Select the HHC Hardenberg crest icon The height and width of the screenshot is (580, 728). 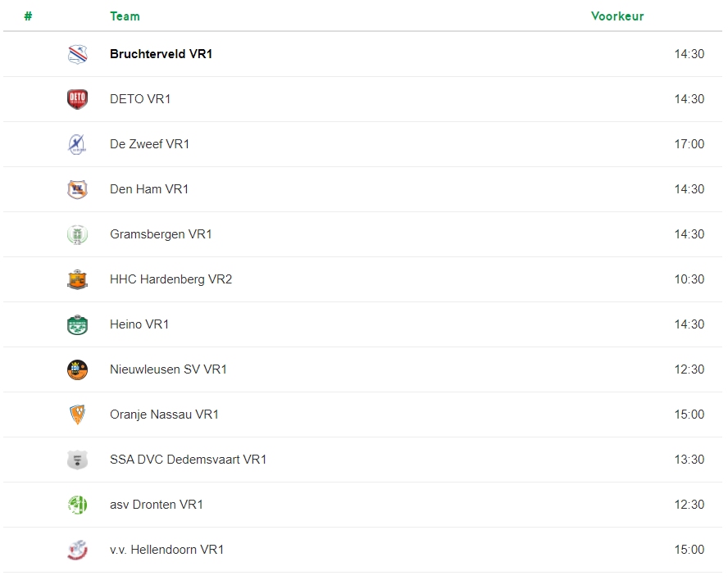pos(77,279)
